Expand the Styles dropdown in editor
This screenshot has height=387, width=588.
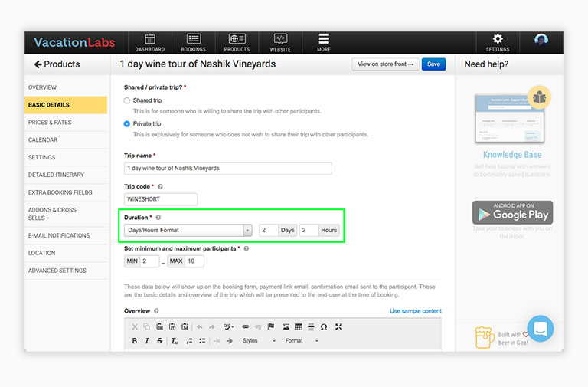point(259,341)
